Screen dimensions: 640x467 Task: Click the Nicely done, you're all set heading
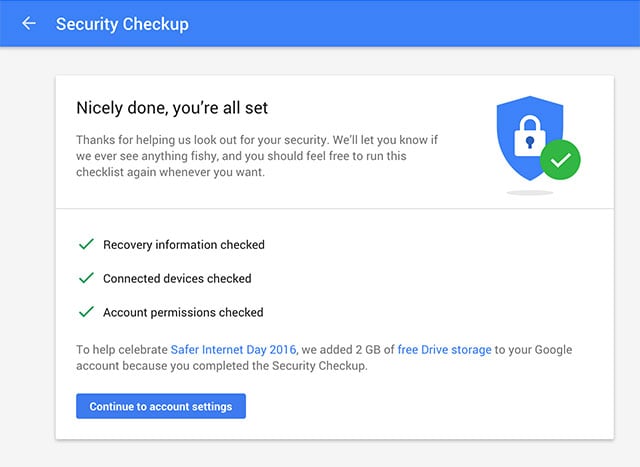point(172,108)
